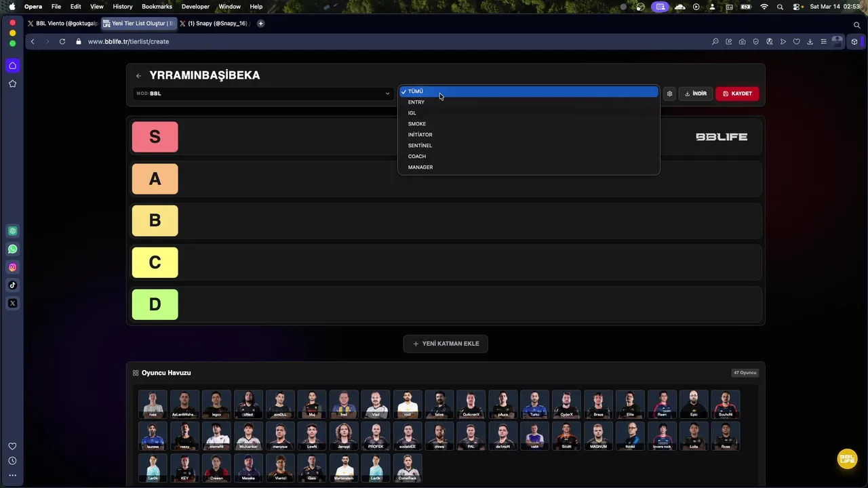868x488 pixels.
Task: Select player card legoo
Action: pos(216,404)
